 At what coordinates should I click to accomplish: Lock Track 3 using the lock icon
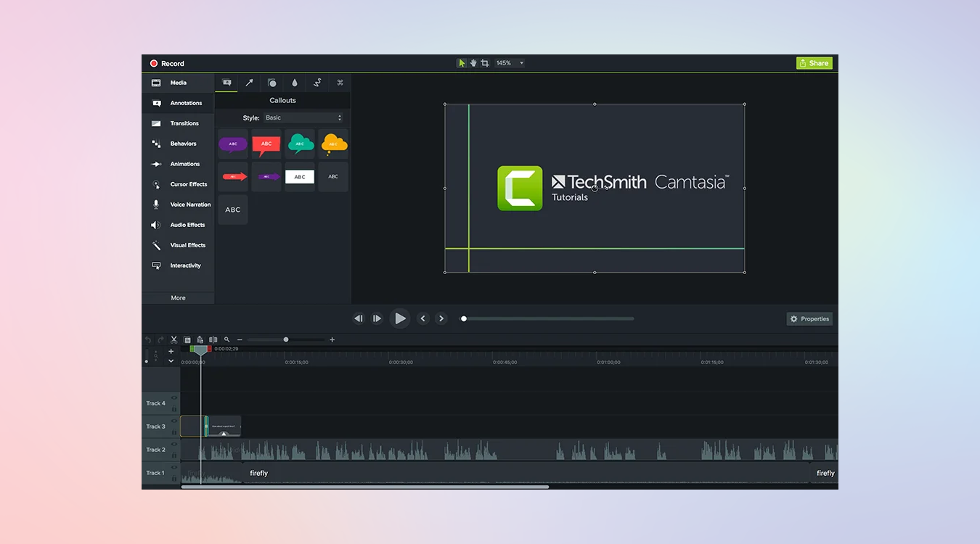(x=175, y=431)
